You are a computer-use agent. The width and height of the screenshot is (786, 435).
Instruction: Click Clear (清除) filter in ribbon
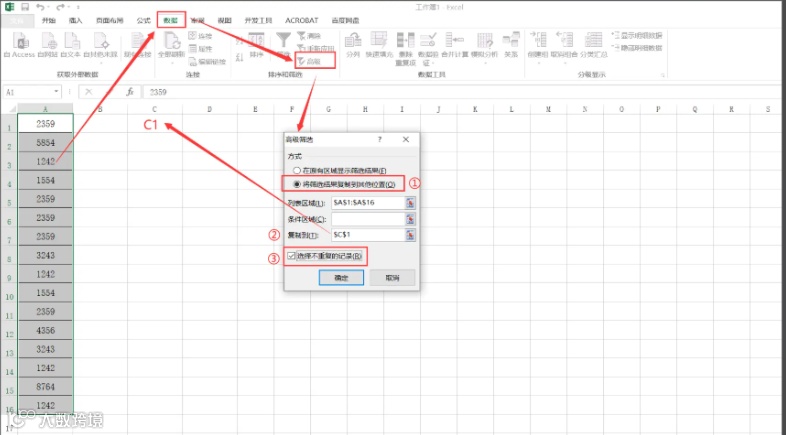[x=309, y=36]
